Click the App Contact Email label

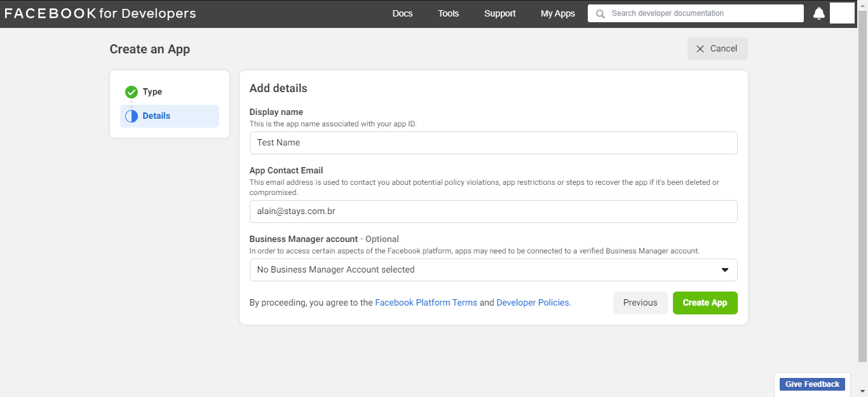(286, 171)
